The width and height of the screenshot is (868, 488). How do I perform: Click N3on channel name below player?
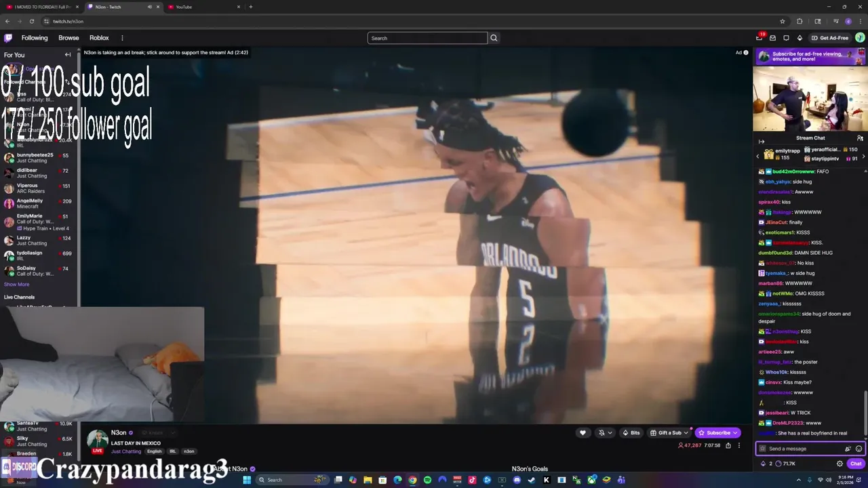(x=119, y=432)
